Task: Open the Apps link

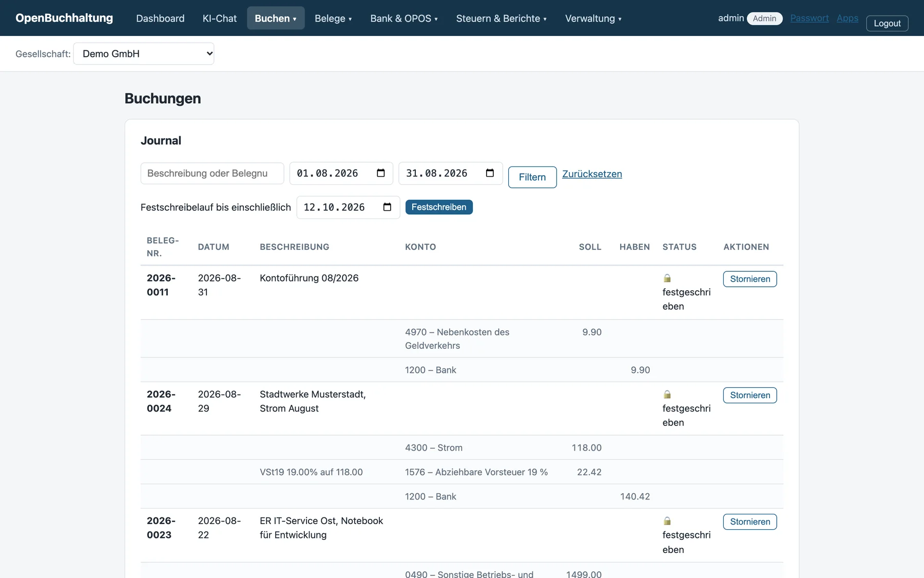Action: click(848, 18)
